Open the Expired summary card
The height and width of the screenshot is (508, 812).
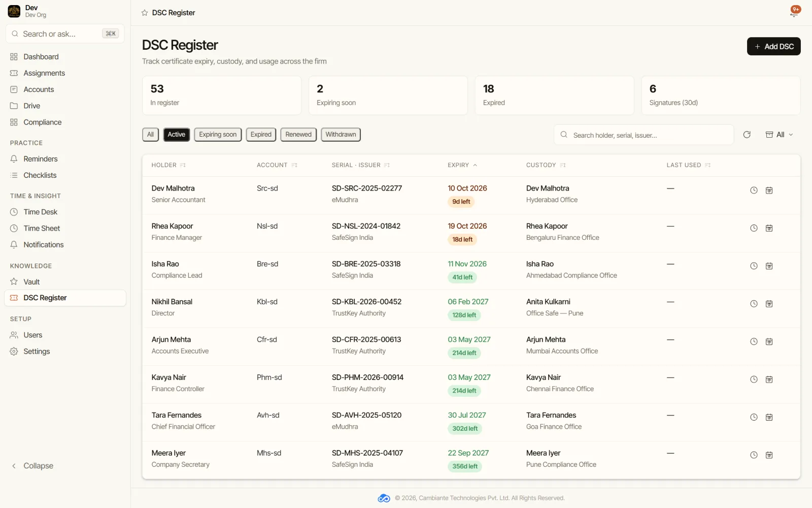coord(554,96)
